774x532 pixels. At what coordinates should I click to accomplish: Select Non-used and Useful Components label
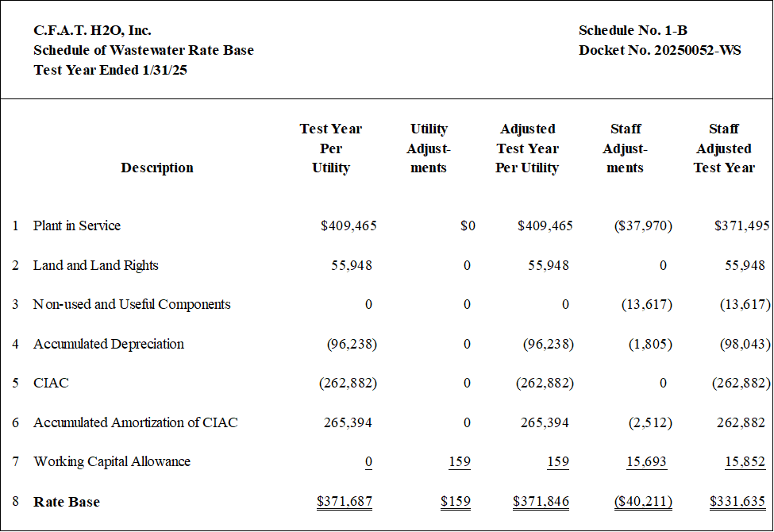click(x=132, y=304)
